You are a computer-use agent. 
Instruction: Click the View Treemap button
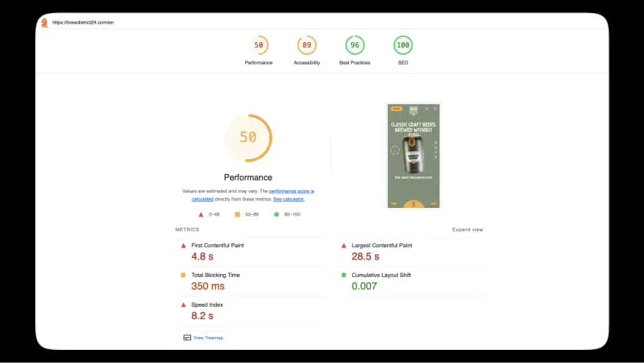click(x=203, y=338)
